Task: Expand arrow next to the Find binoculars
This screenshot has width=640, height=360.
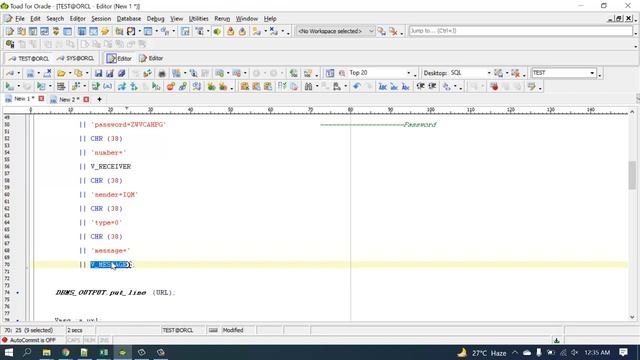Action: (x=317, y=87)
